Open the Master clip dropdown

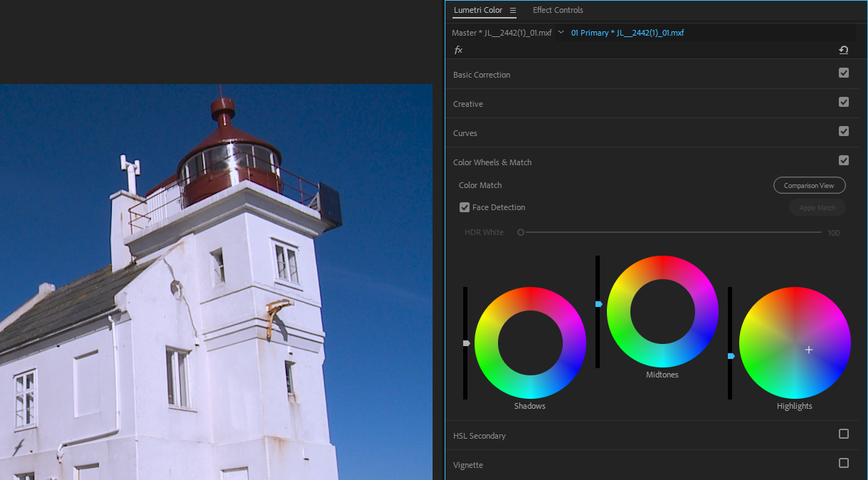[x=561, y=32]
